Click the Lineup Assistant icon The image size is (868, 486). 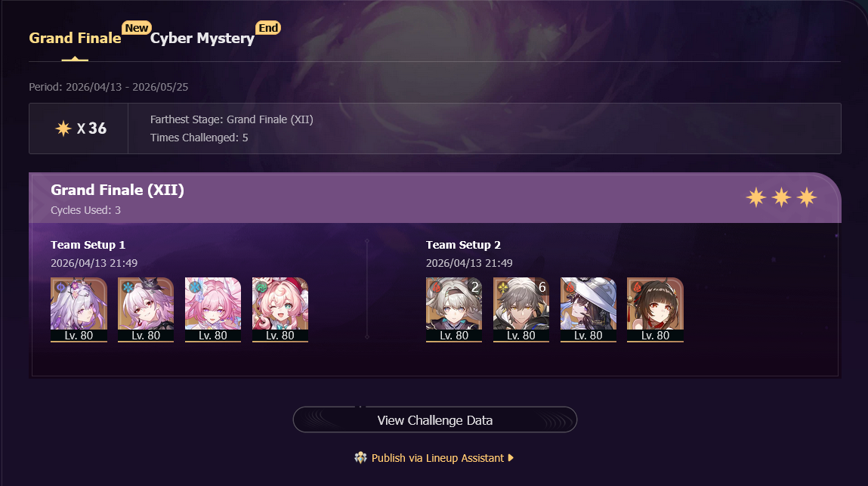coord(361,458)
